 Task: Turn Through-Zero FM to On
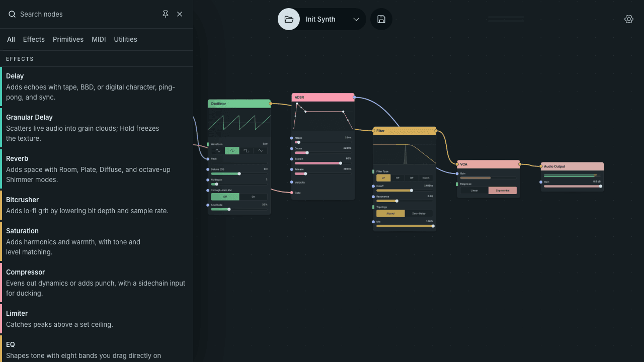pos(253,197)
